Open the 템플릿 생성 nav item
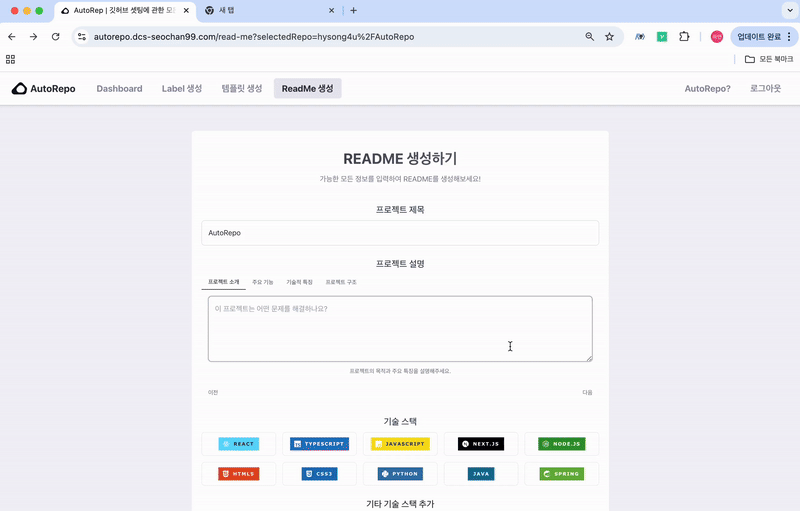 coord(242,89)
